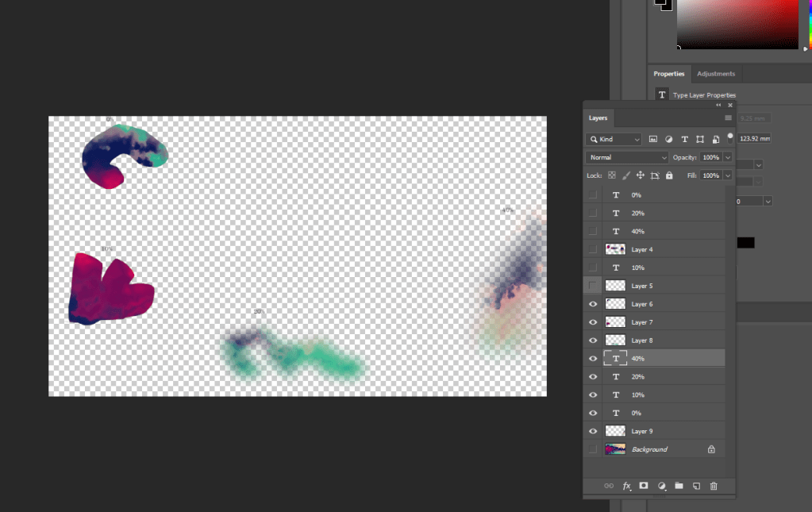
Task: Add a layer mask
Action: [644, 486]
